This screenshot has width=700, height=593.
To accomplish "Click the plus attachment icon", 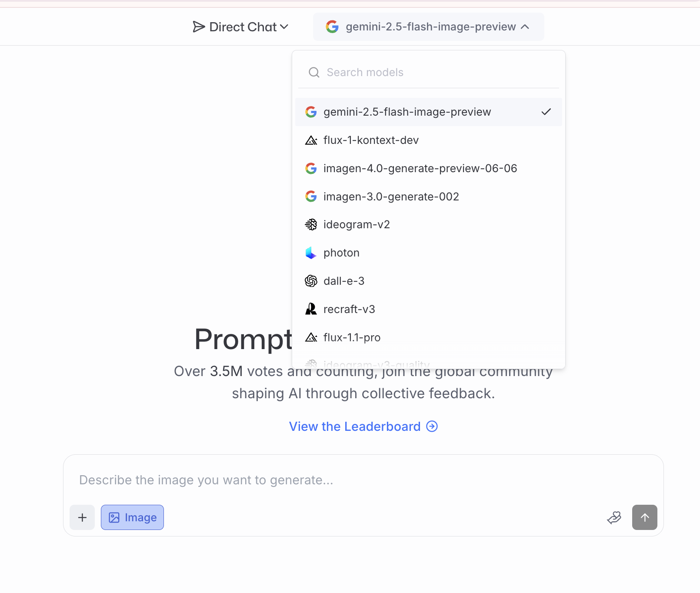I will 82,517.
